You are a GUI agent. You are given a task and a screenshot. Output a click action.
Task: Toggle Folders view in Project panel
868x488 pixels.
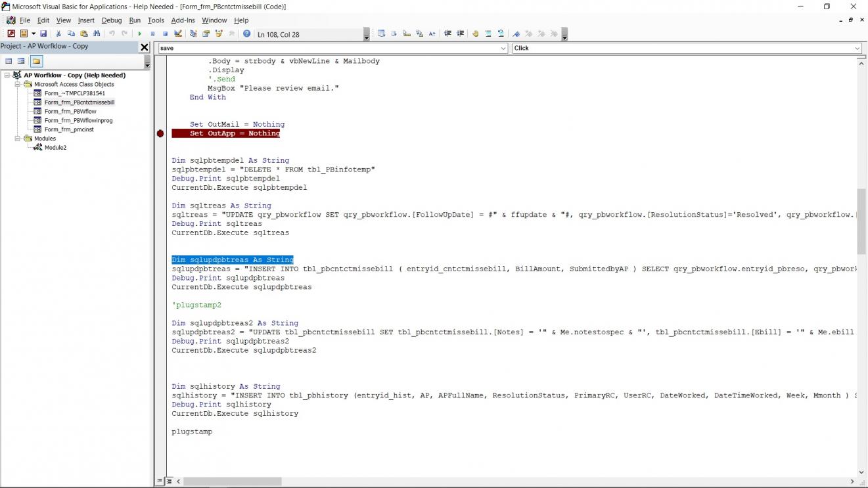point(36,61)
